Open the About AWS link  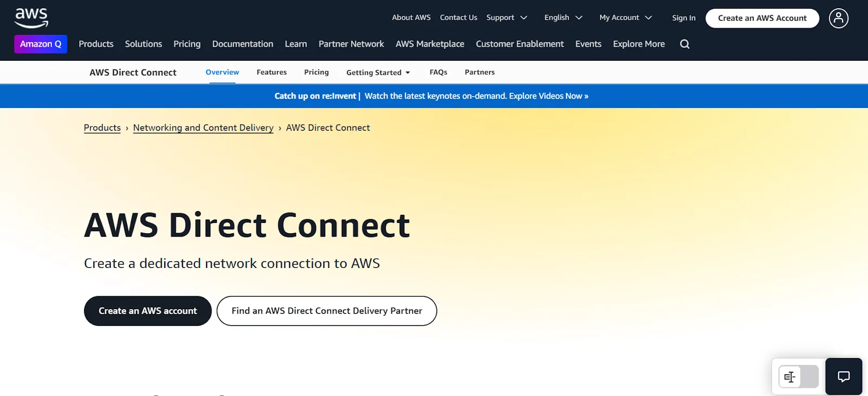tap(411, 17)
